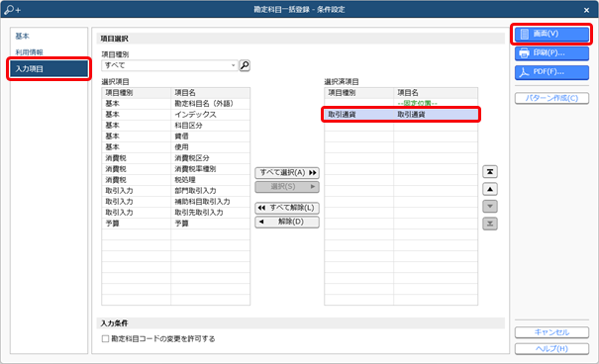Click すべて解除(L) button

coord(287,208)
